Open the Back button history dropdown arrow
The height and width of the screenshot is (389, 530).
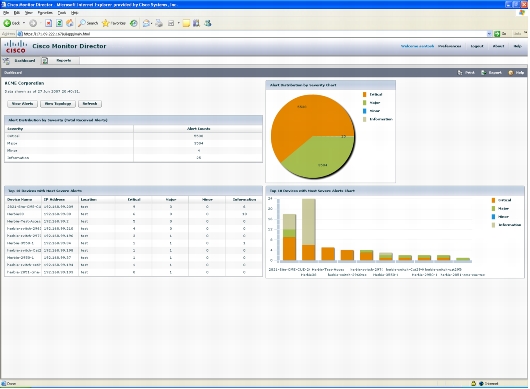click(x=24, y=23)
